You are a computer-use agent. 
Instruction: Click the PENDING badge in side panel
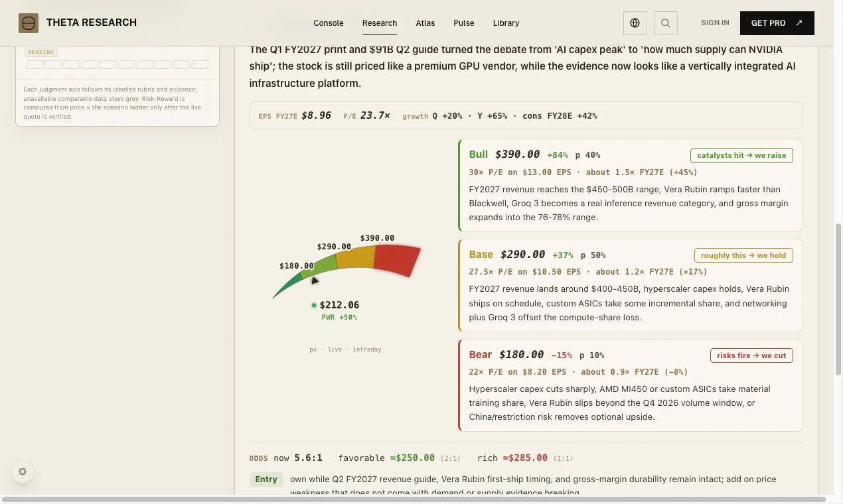tap(41, 52)
